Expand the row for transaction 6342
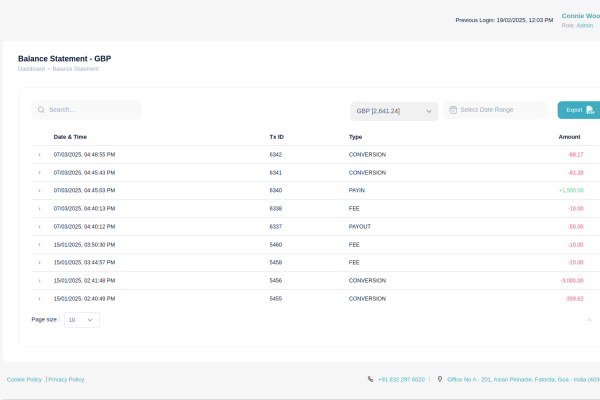Screen dimensions: 600x400 tap(39, 155)
